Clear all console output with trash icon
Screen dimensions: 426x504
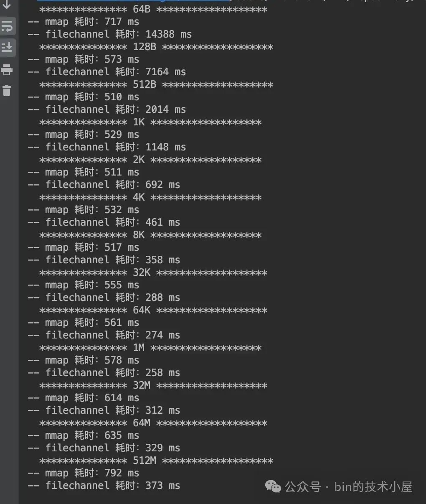[7, 90]
